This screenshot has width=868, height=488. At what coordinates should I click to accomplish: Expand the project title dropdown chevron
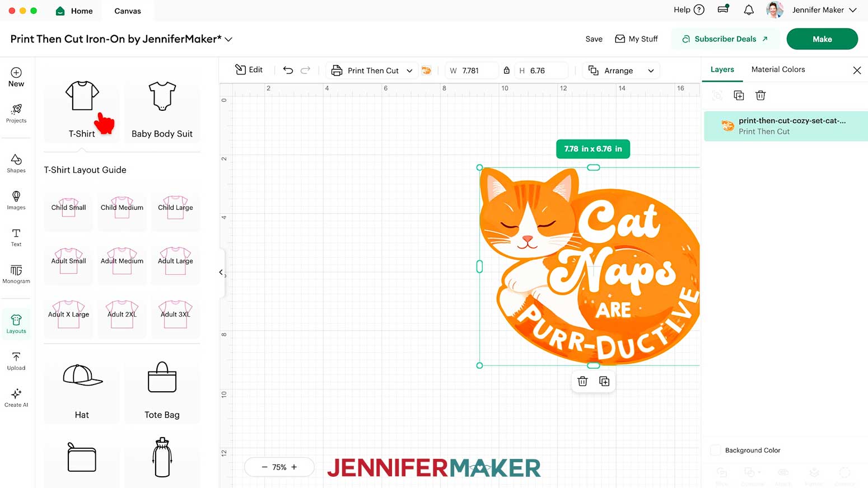pyautogui.click(x=228, y=39)
